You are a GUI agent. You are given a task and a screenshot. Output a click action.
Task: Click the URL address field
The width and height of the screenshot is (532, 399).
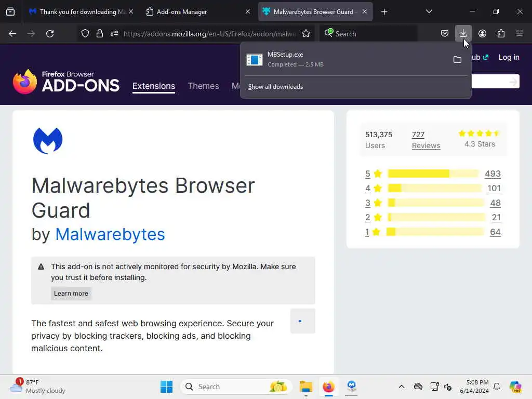coord(209,34)
